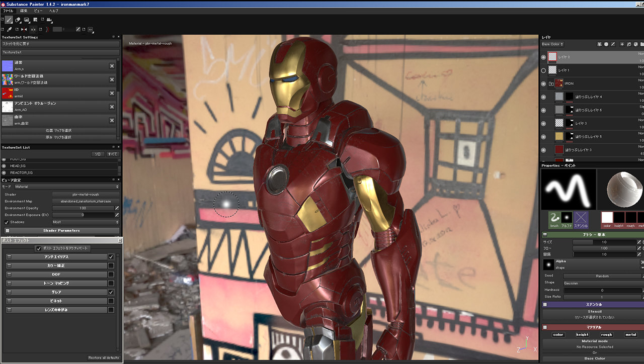This screenshot has height=364, width=644.
Task: Click the pen pressure icon in top toolbar
Action: 78,29
